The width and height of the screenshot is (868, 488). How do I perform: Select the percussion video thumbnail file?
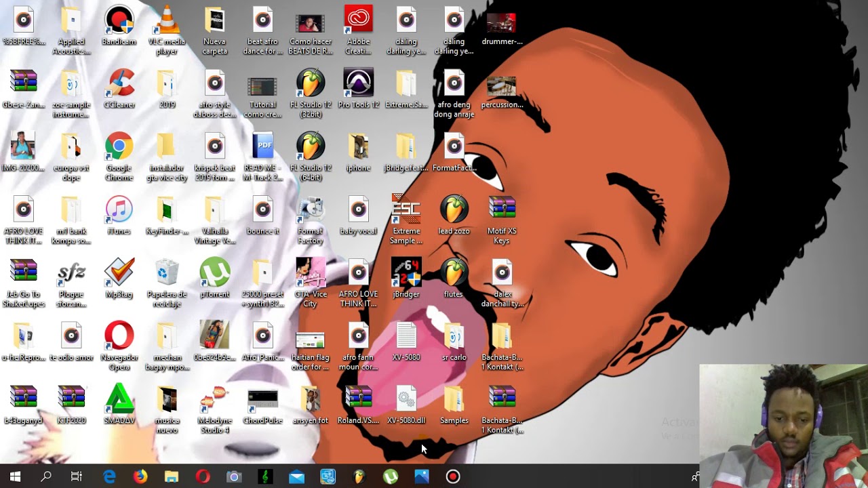pos(502,91)
